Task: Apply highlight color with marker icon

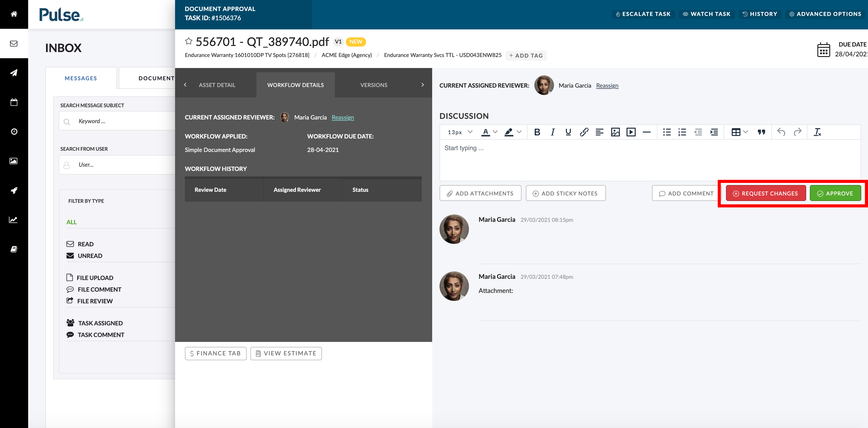Action: click(x=509, y=132)
